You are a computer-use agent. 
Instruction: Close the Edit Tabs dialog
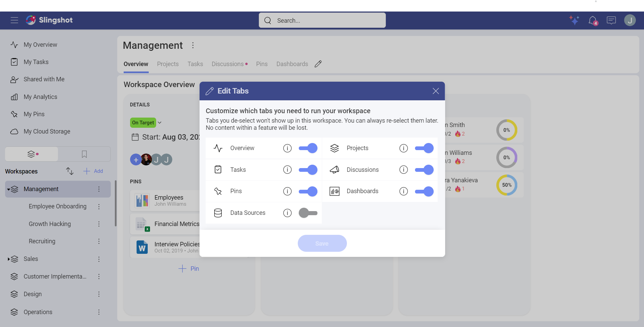point(436,91)
